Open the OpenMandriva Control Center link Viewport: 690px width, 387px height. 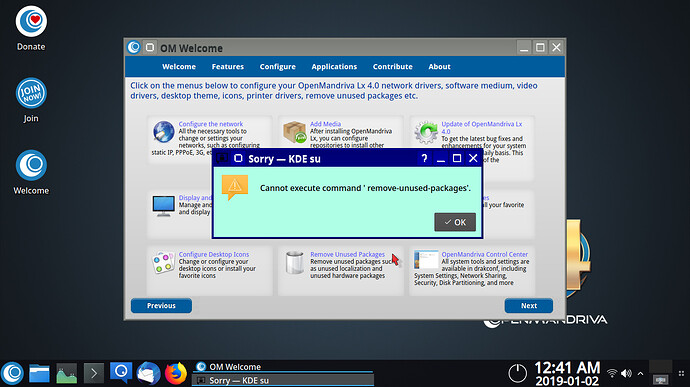point(484,254)
